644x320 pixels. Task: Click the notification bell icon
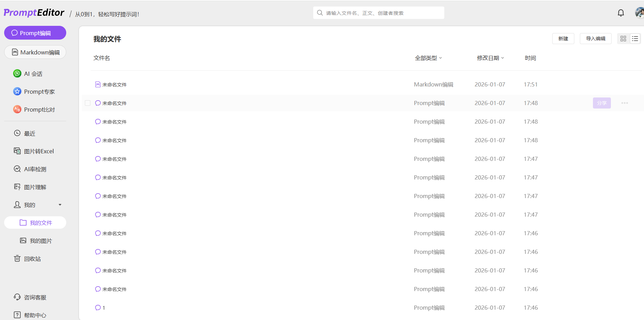[x=621, y=13]
